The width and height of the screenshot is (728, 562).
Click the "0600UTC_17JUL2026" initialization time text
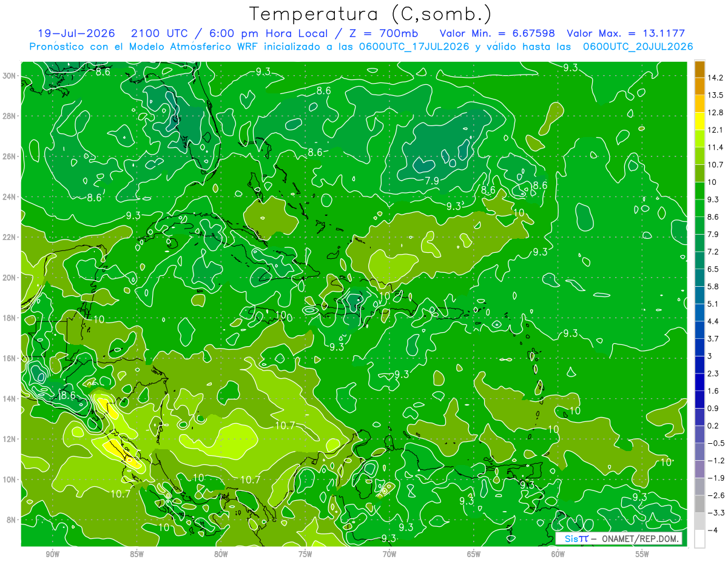click(x=414, y=47)
